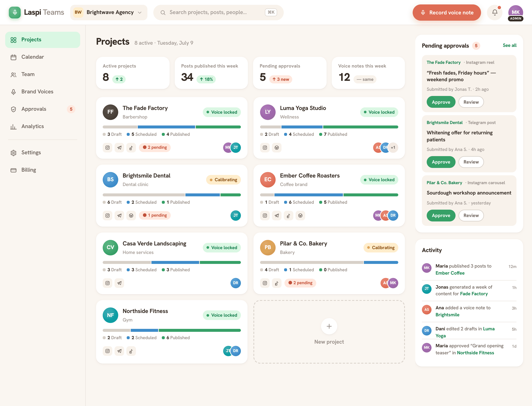Click the Pilar & Co. Bakery project title

[x=303, y=244]
